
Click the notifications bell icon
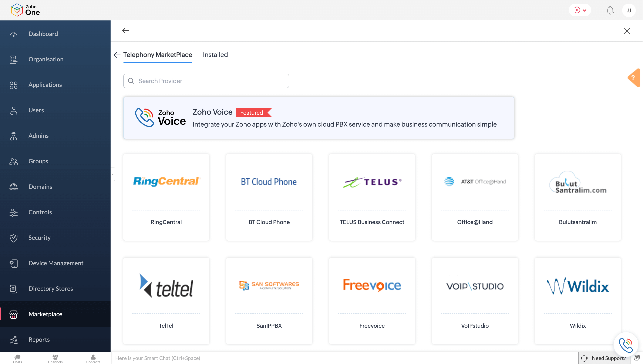click(x=610, y=10)
